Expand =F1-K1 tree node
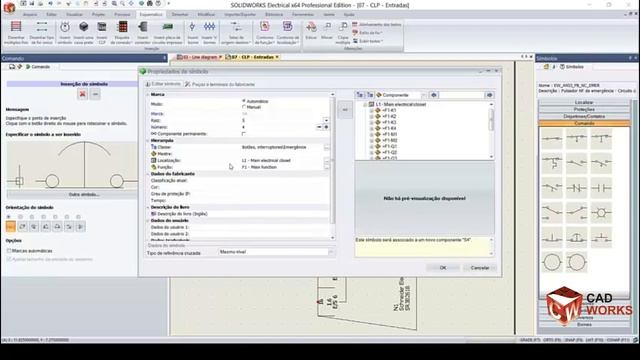The image size is (640, 360). pyautogui.click(x=371, y=111)
